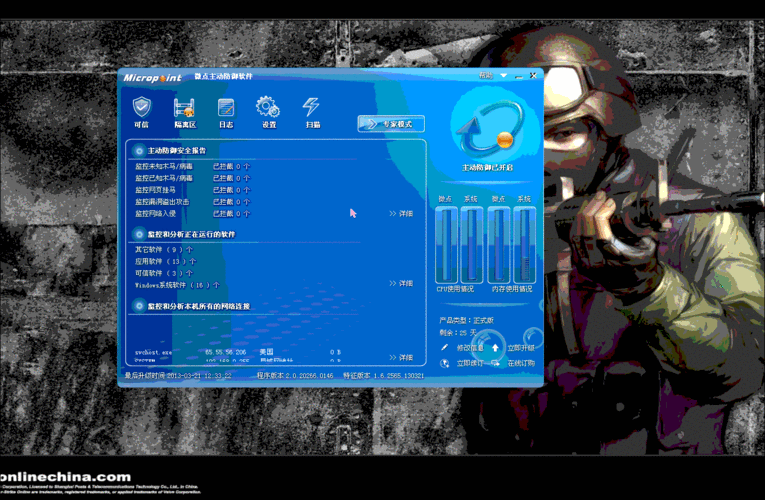765x500 pixels.
Task: Click 立即升级 upgrade now link
Action: [x=521, y=348]
